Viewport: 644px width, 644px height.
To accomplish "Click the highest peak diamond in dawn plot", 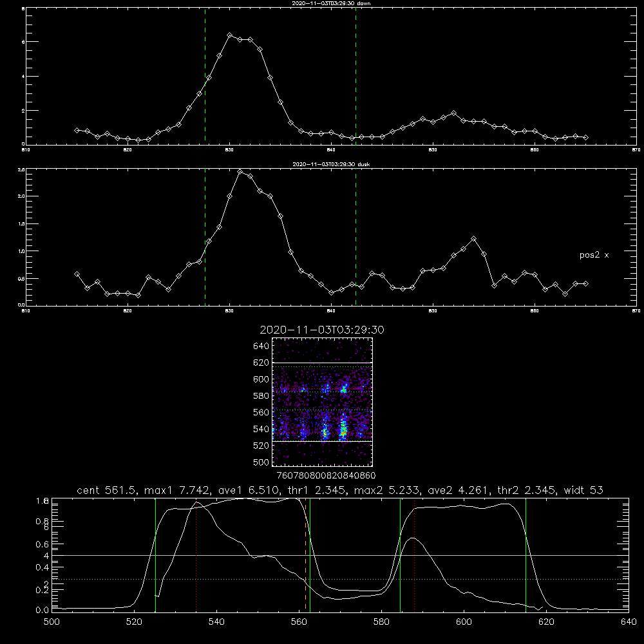I will (x=230, y=35).
